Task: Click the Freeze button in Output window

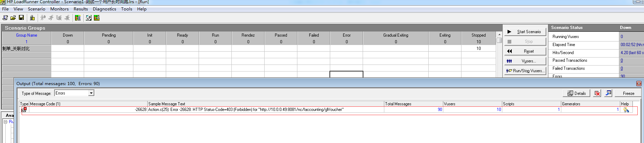Action: (x=628, y=93)
